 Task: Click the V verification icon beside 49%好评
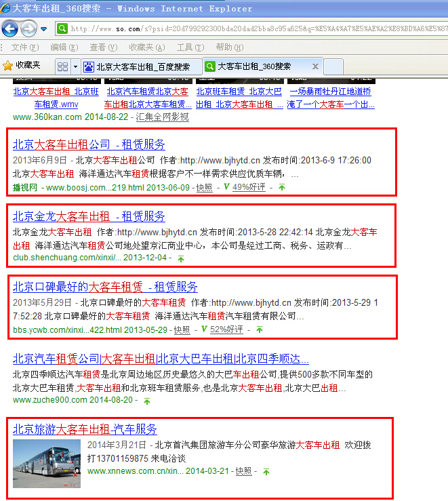[226, 186]
